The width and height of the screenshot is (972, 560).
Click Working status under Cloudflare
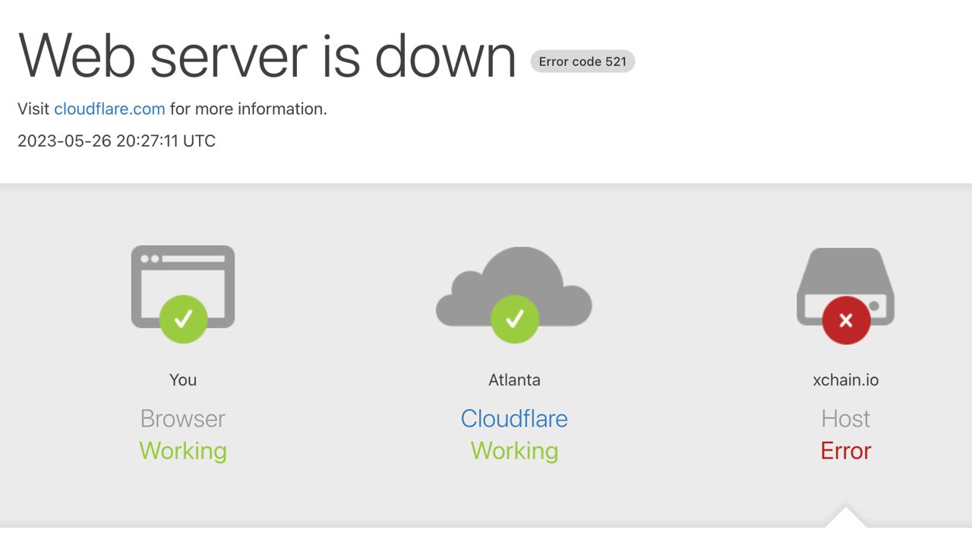pyautogui.click(x=514, y=451)
